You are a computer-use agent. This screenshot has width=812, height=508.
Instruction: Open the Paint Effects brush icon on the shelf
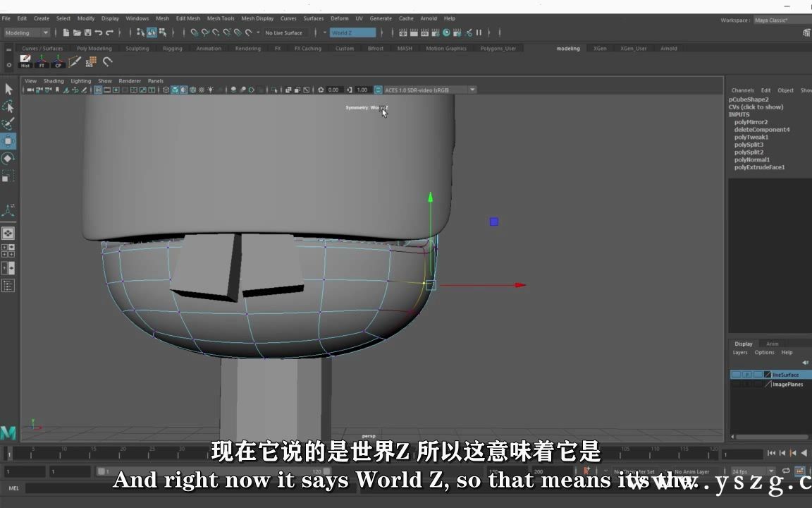click(74, 61)
